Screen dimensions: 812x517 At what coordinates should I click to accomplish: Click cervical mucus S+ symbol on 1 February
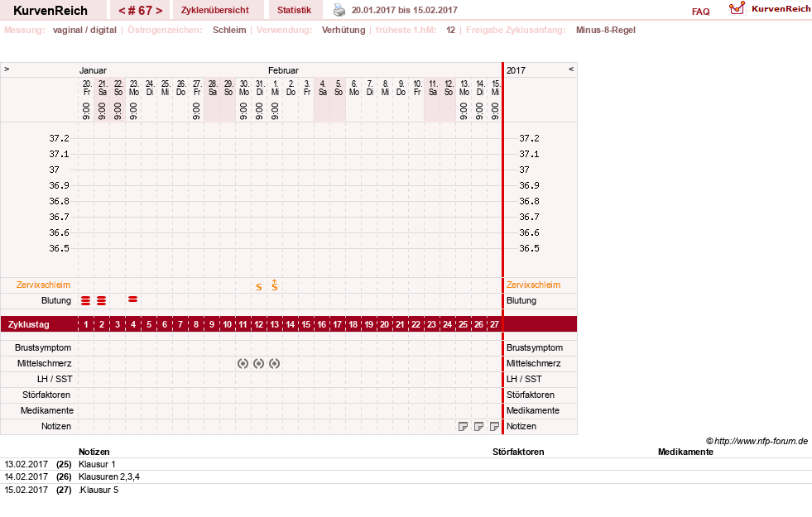click(275, 285)
